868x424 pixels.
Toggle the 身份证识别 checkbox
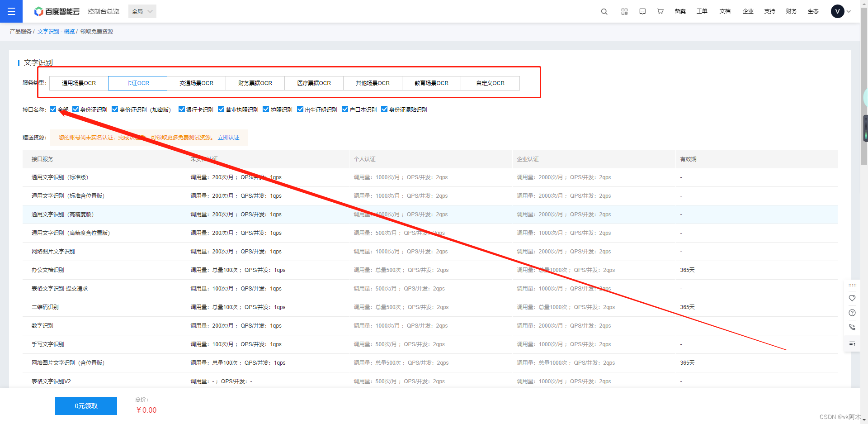(75, 109)
